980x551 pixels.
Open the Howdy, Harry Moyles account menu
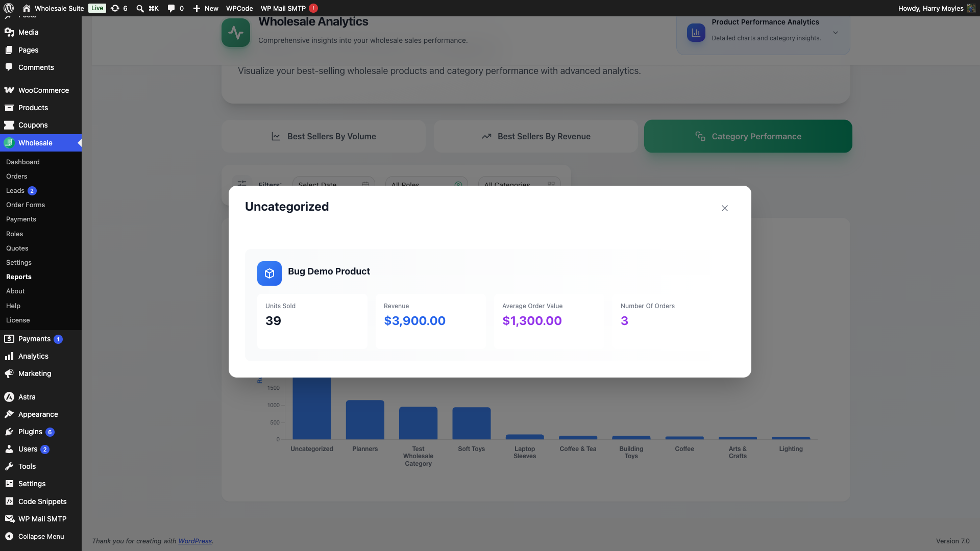(937, 8)
